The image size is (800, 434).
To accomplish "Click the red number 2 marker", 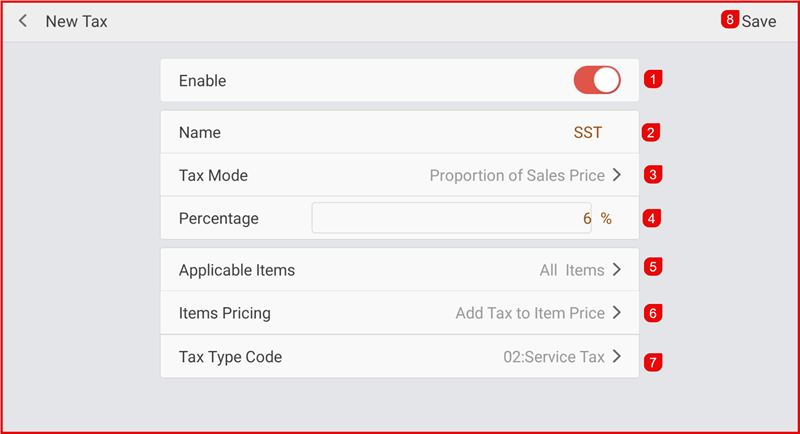I will [651, 132].
